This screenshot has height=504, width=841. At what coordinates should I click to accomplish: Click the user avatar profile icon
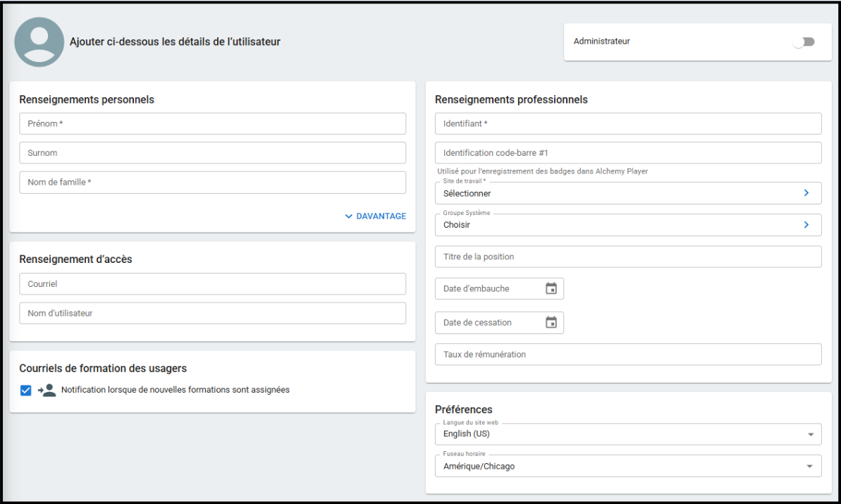pyautogui.click(x=39, y=42)
